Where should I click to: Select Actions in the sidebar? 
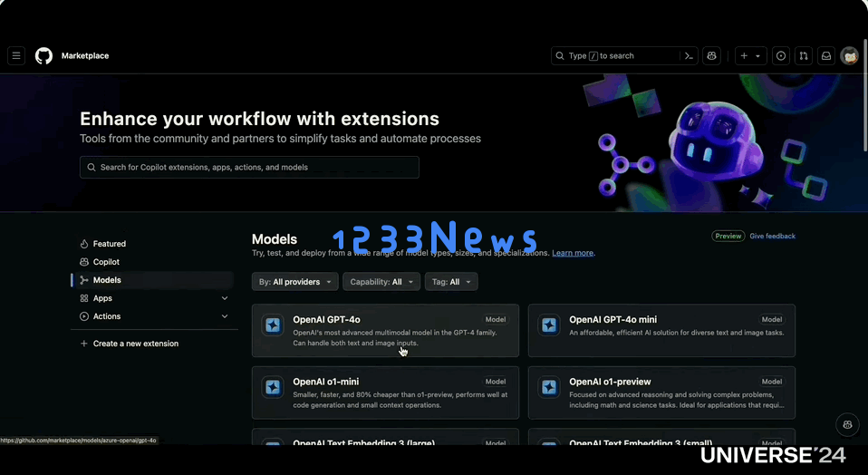106,316
